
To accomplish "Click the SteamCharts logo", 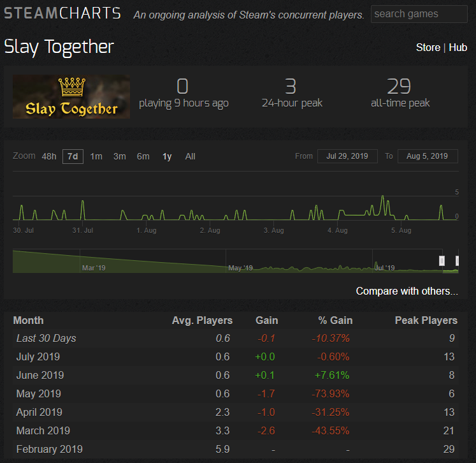I will [x=62, y=13].
